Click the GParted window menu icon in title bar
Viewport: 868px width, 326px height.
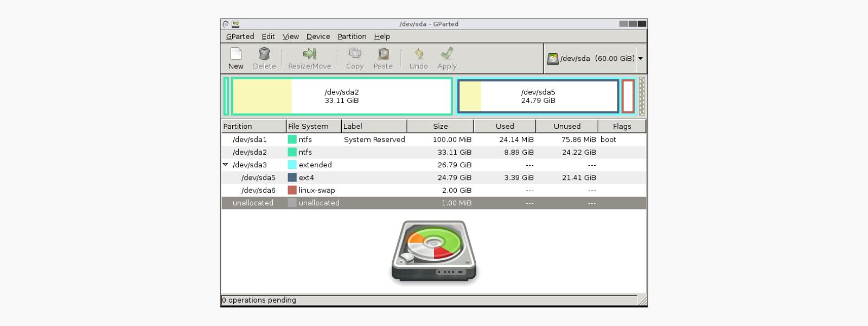(x=235, y=24)
